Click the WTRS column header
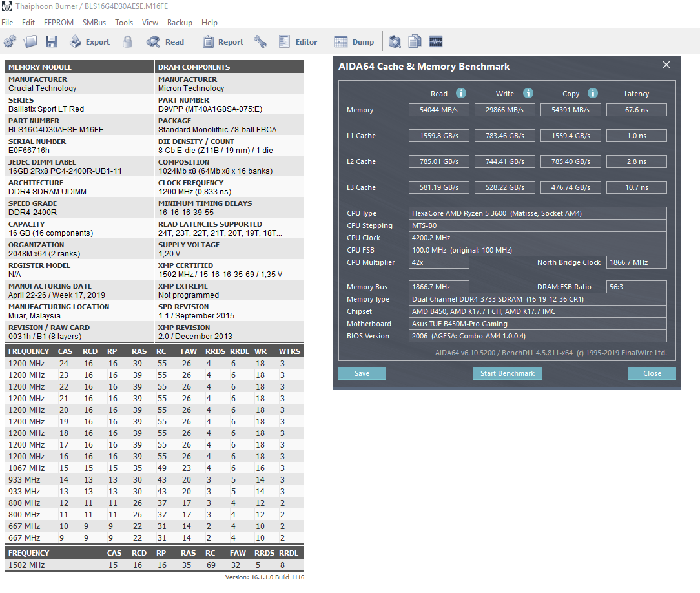This screenshot has width=700, height=593. [x=289, y=351]
